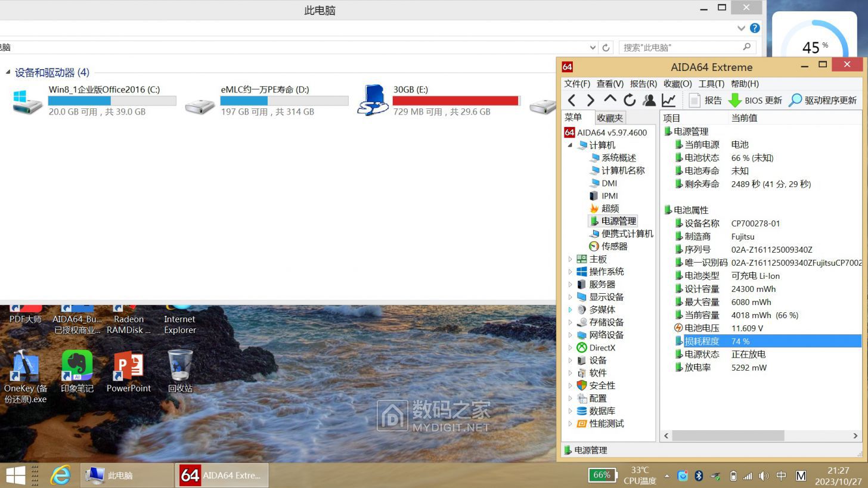The image size is (868, 488).
Task: Collapse the 计算机 tree node
Action: 570,145
